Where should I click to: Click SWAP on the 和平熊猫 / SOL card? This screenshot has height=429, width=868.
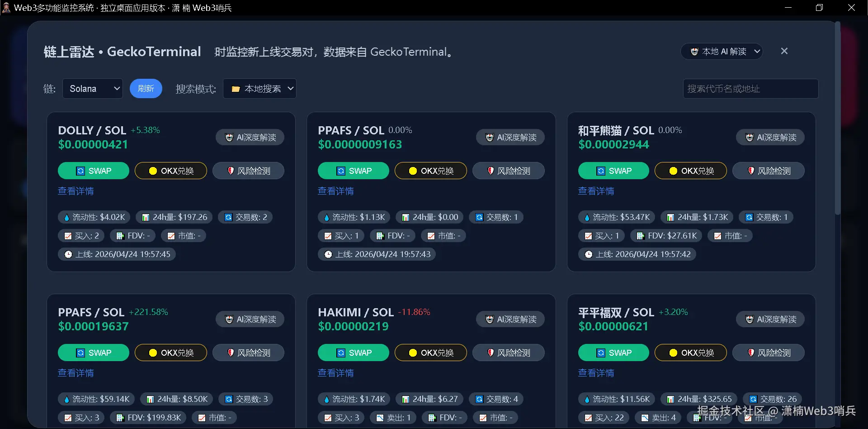coord(613,171)
